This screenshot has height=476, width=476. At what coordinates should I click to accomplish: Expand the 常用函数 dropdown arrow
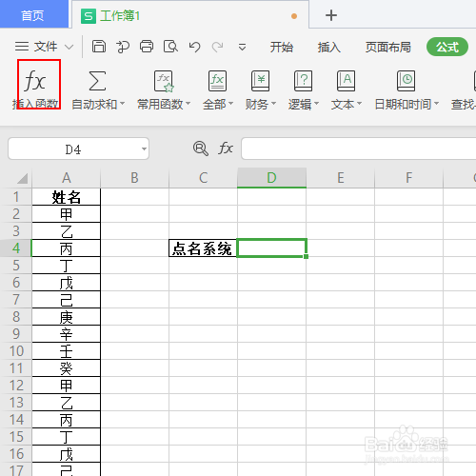[x=188, y=104]
